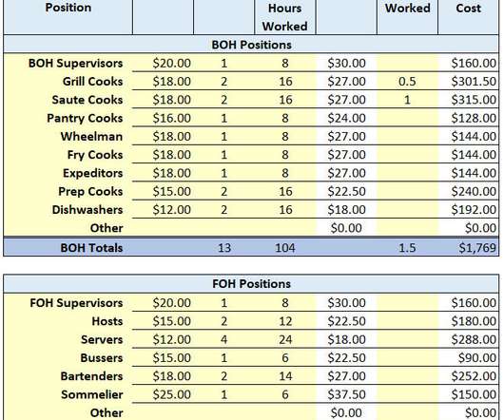Select the Saute Cooks overtime hours cell

tap(407, 100)
